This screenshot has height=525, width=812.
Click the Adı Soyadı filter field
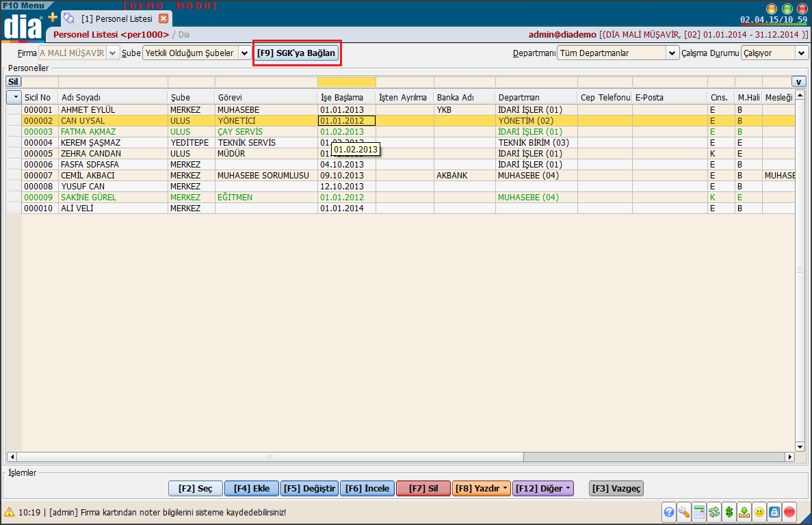tap(113, 82)
